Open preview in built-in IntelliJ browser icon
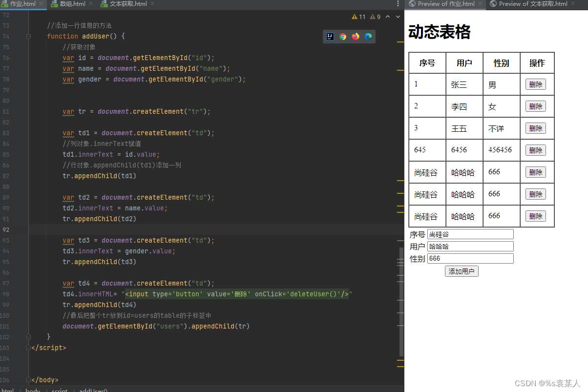This screenshot has width=588, height=392. pos(330,37)
